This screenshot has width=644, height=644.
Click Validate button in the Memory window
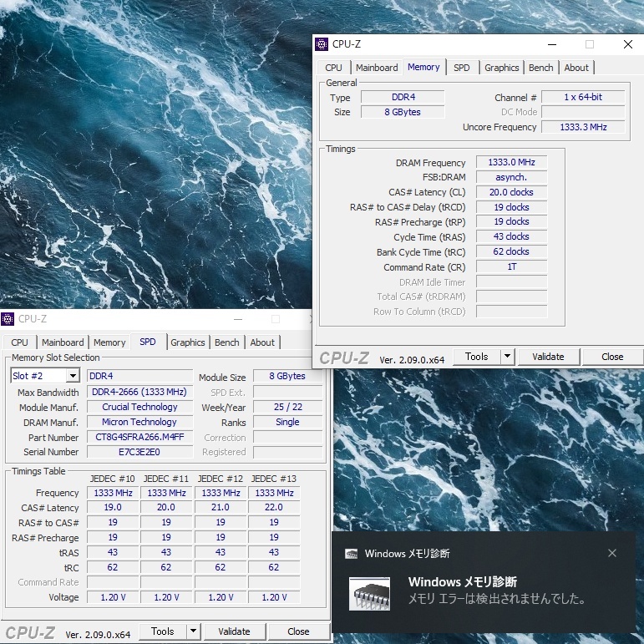548,357
